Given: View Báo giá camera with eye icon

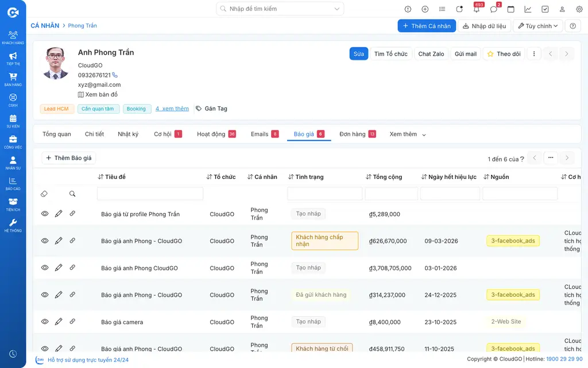Looking at the screenshot, I should click(45, 322).
